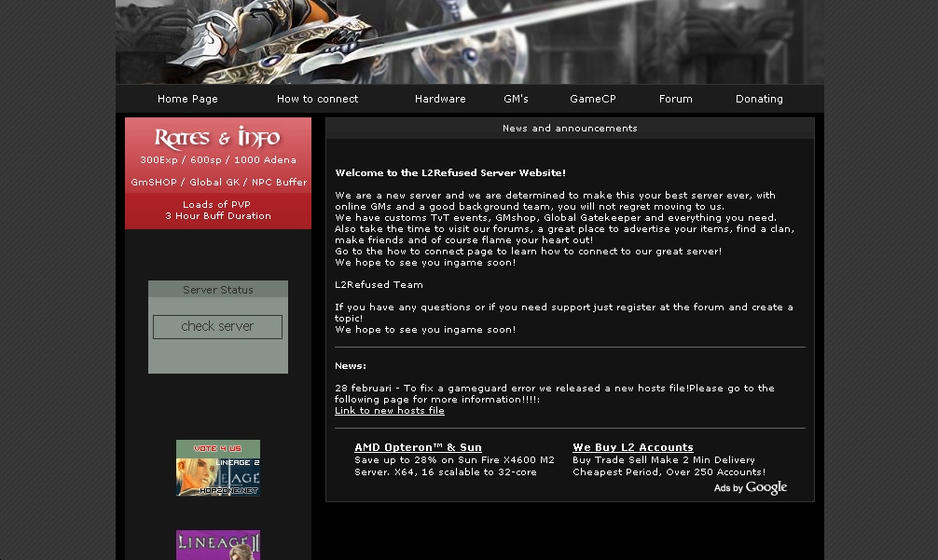Click the Rates & Info banner title

click(217, 138)
